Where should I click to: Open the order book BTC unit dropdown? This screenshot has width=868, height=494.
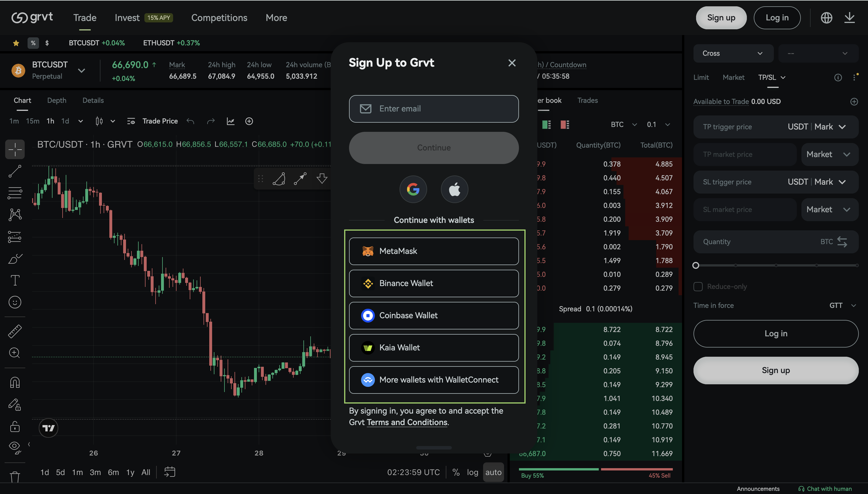(x=624, y=125)
